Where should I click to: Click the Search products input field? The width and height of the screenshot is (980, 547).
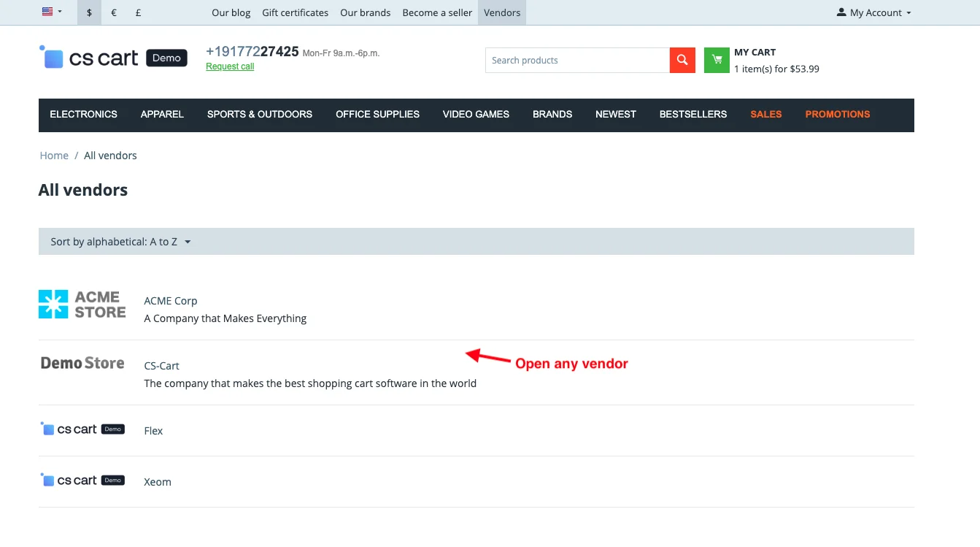[576, 61]
